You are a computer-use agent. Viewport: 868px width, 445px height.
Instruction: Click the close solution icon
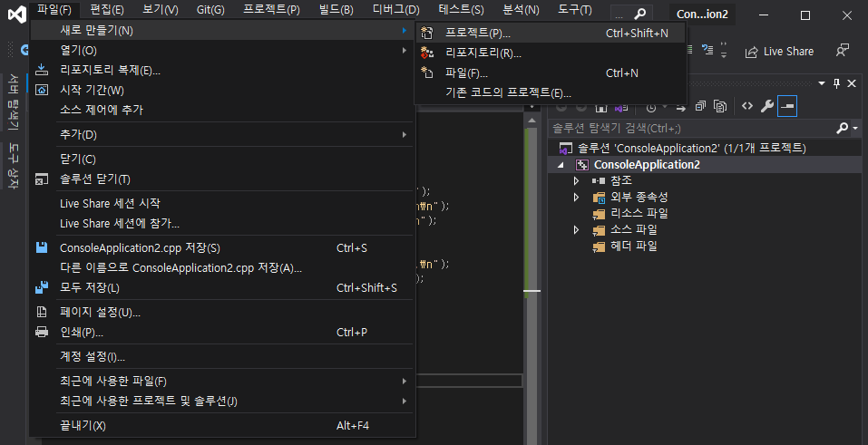coord(42,179)
